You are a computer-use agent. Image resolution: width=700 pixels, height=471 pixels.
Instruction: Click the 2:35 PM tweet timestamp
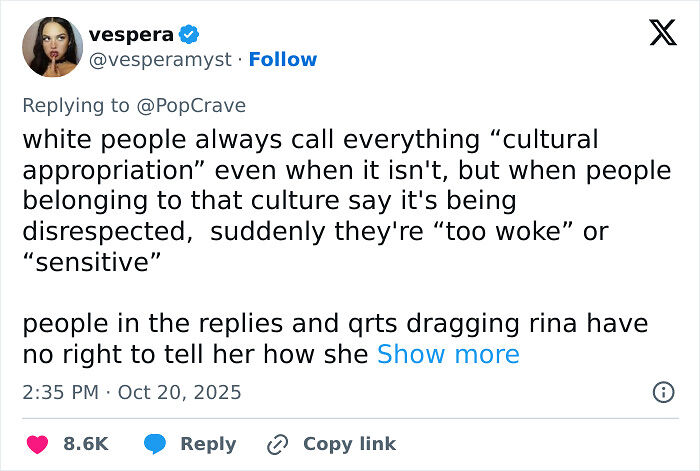pyautogui.click(x=60, y=391)
